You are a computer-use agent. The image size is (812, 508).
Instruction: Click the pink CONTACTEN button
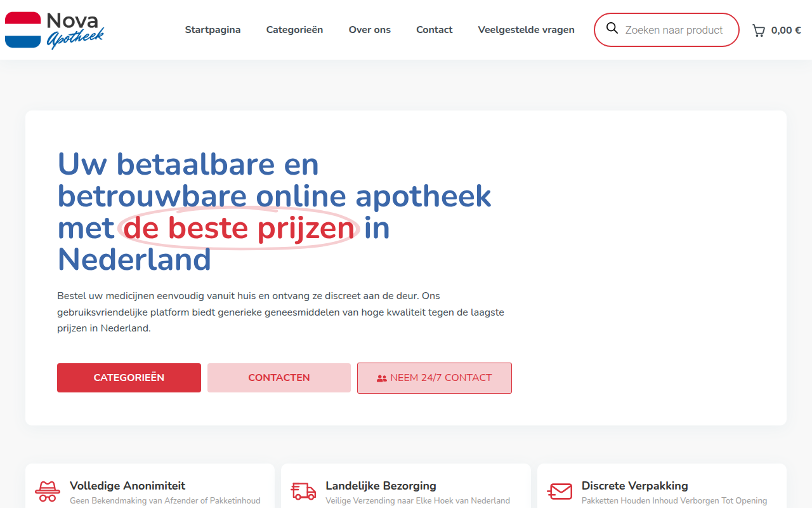[279, 378]
